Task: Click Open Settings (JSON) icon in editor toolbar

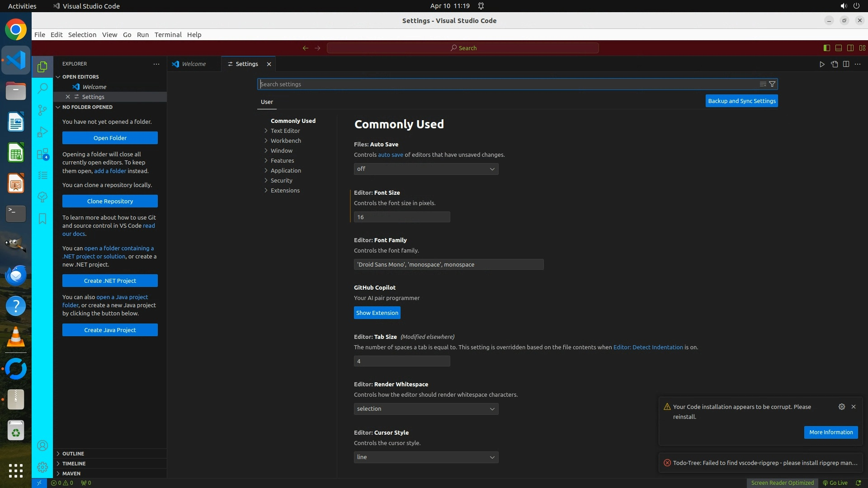Action: [x=834, y=64]
